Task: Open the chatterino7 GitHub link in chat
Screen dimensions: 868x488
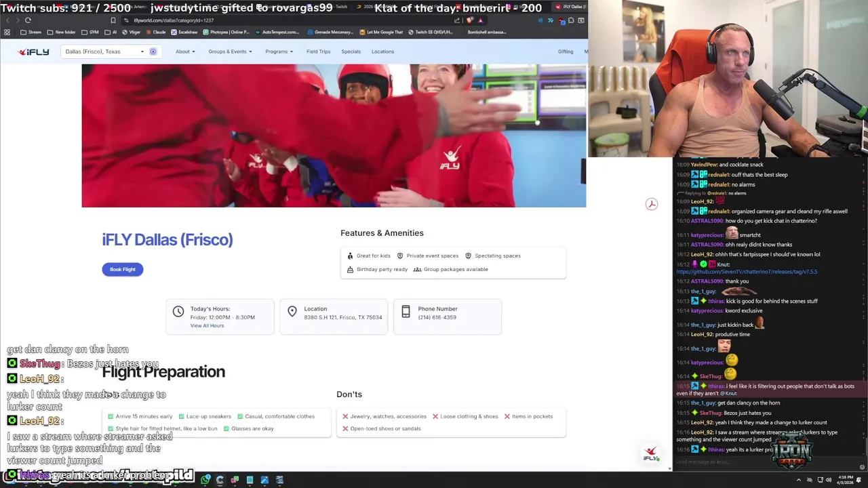Action: 747,271
